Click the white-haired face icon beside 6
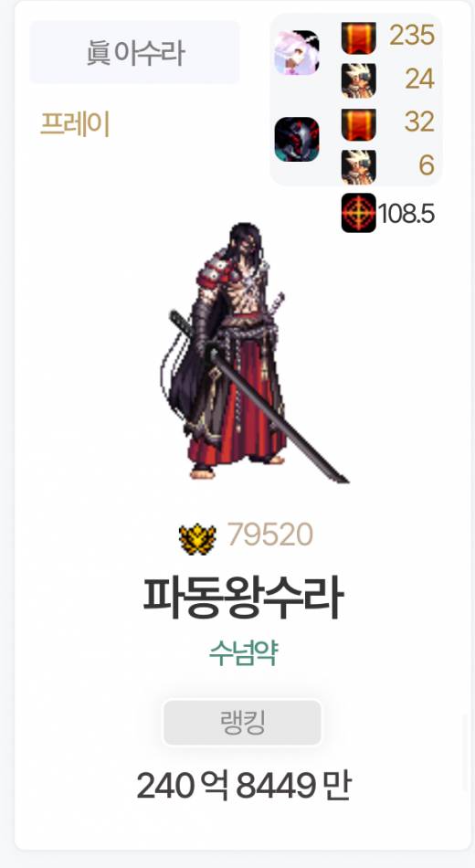 pyautogui.click(x=358, y=166)
